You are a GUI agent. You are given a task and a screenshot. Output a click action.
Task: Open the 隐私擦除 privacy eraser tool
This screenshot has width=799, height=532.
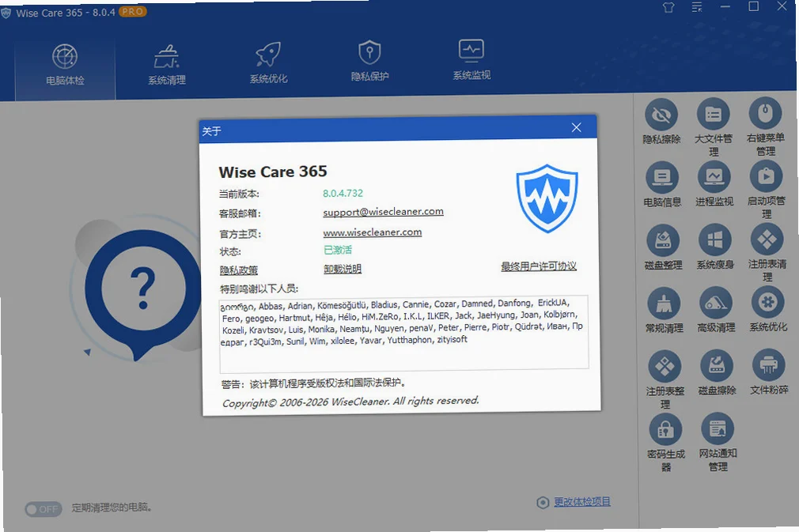[661, 122]
